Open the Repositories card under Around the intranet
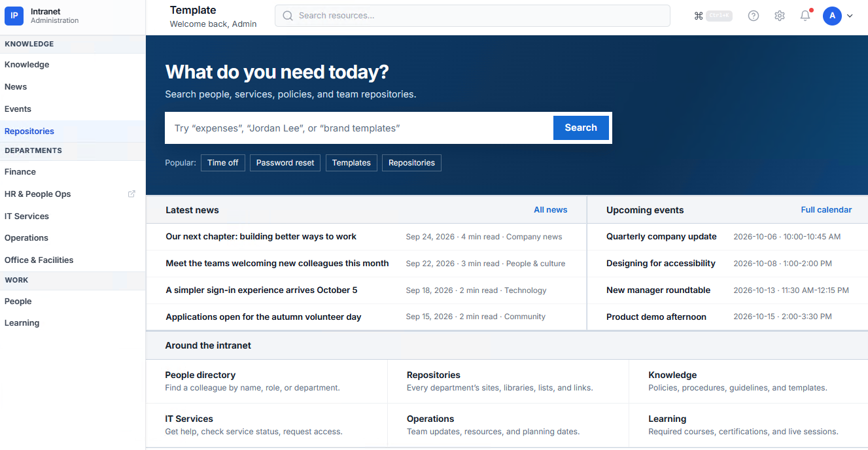This screenshot has height=450, width=868. click(x=508, y=381)
